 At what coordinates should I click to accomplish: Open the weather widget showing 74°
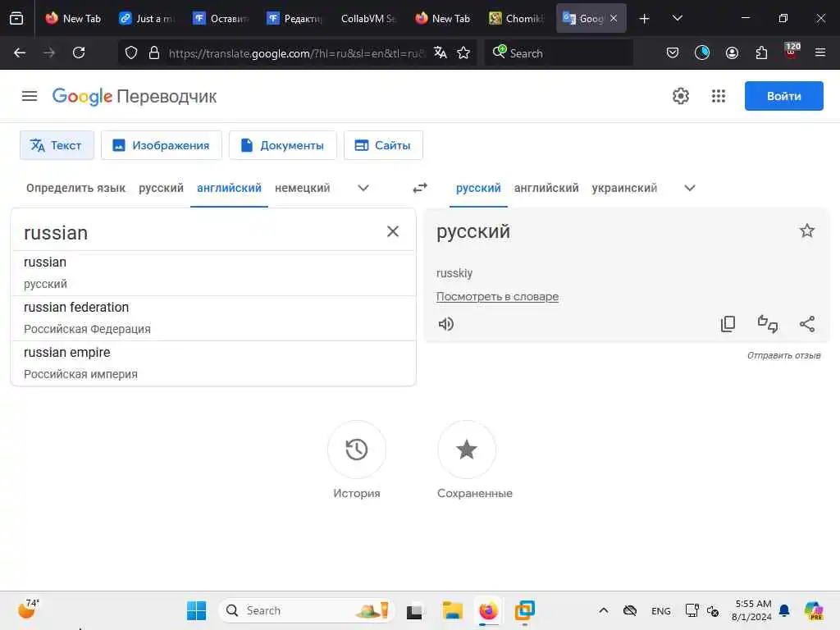click(27, 609)
